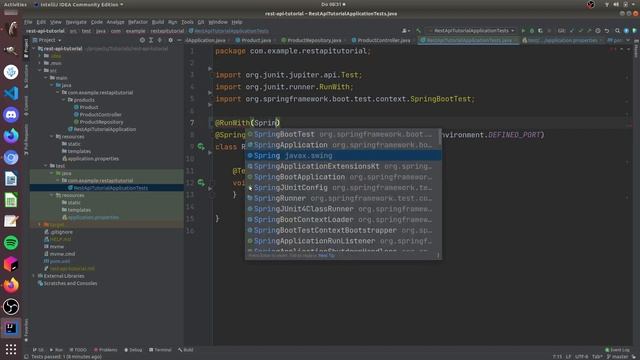
Task: Open the File menu
Action: tap(28, 22)
